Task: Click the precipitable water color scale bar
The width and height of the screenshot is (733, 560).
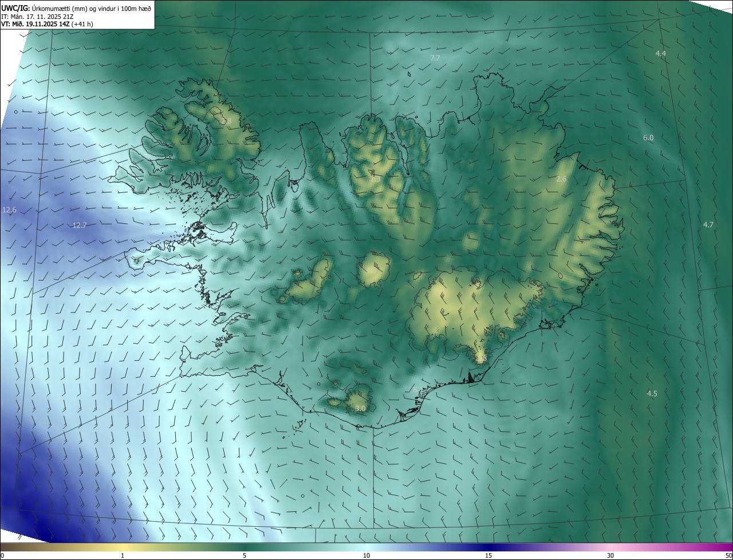Action: tap(366, 547)
